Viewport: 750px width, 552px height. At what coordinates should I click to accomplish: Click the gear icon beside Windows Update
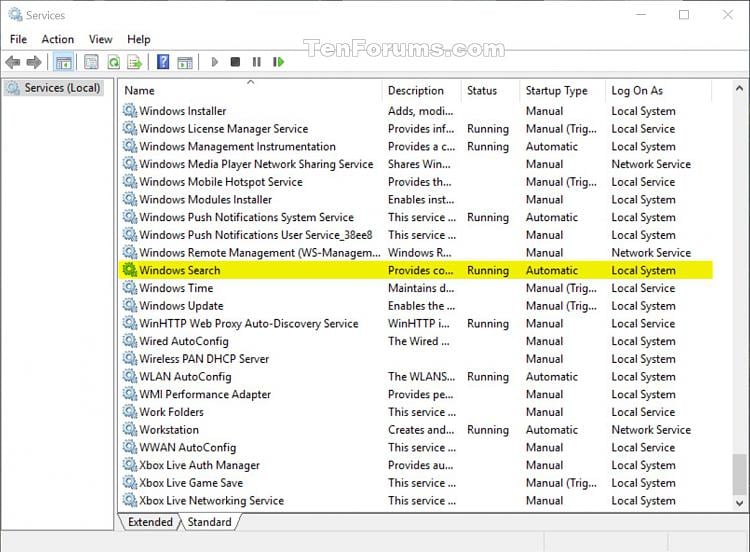(130, 305)
